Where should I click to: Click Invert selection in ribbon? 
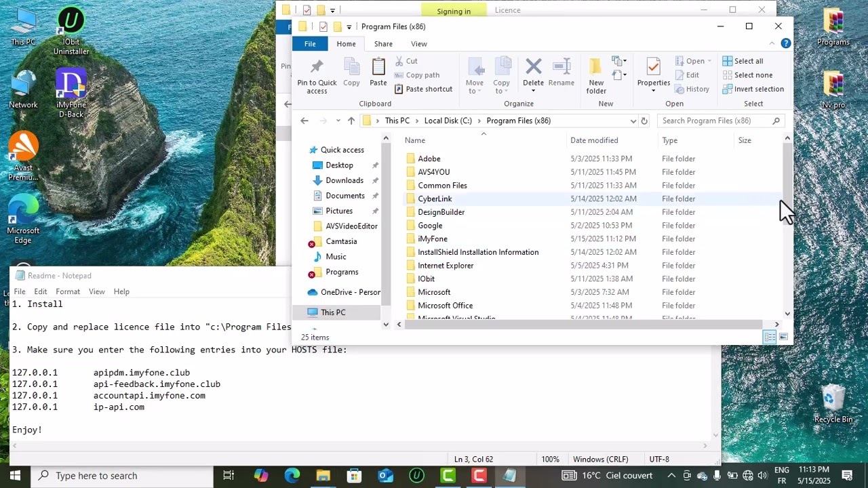point(753,89)
